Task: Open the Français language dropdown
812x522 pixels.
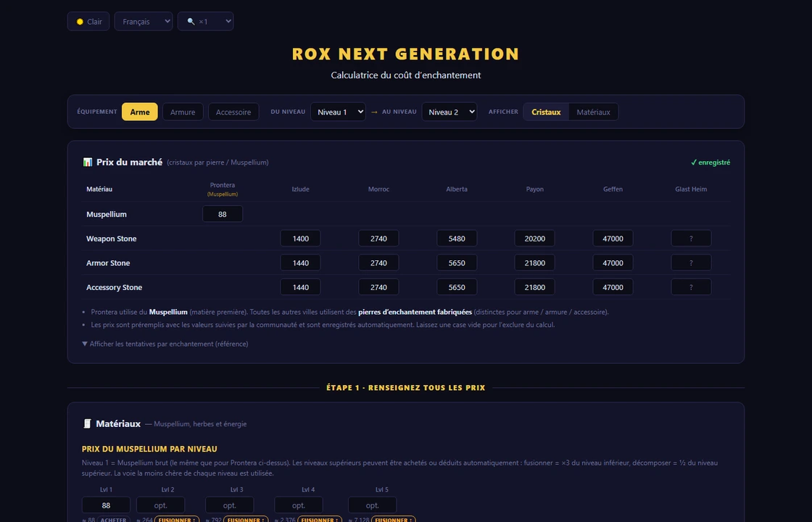Action: (144, 21)
